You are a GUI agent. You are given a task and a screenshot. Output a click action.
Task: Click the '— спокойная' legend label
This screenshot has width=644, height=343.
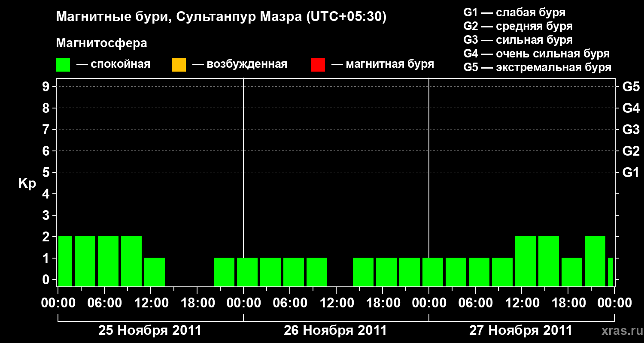point(113,65)
